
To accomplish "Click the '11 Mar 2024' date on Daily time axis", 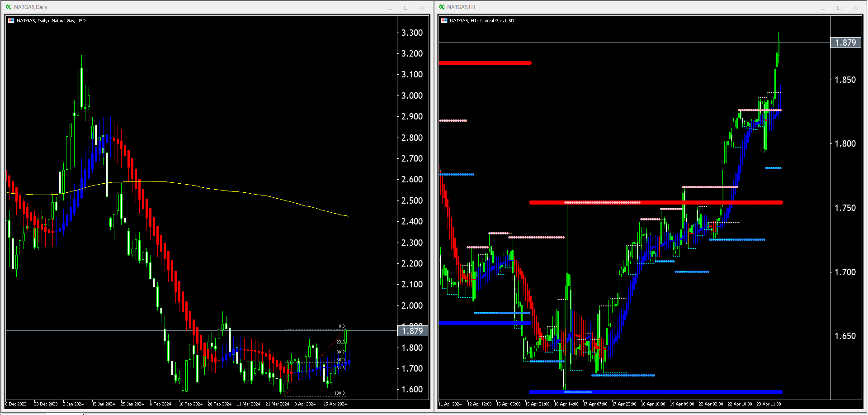I will tap(249, 404).
